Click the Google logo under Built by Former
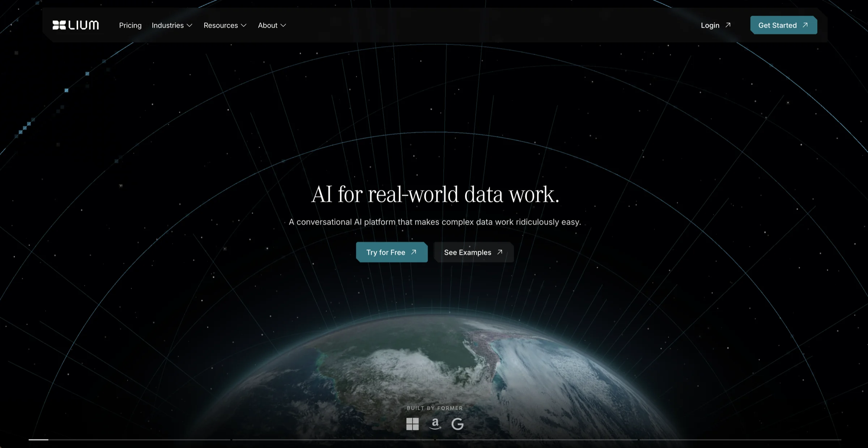868x448 pixels. point(458,424)
